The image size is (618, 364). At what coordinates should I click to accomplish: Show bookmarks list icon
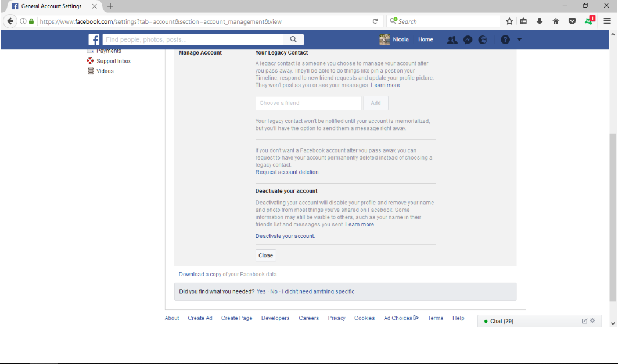coord(523,21)
